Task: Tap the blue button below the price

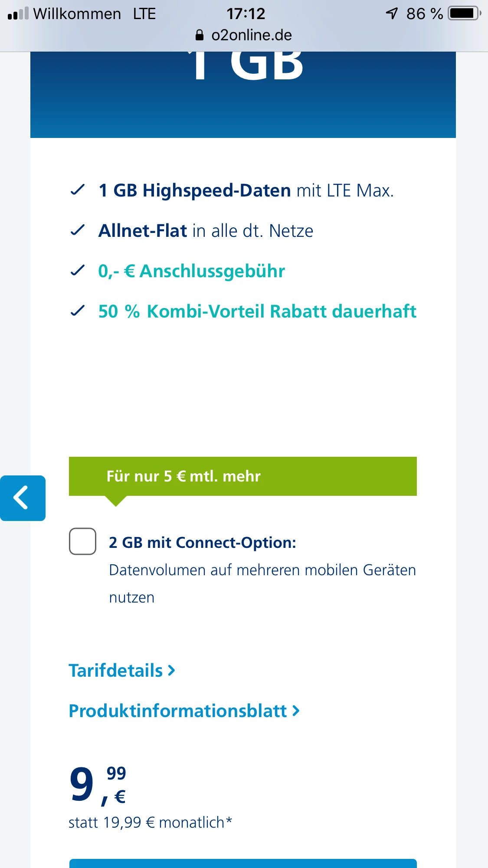Action: coord(243,863)
